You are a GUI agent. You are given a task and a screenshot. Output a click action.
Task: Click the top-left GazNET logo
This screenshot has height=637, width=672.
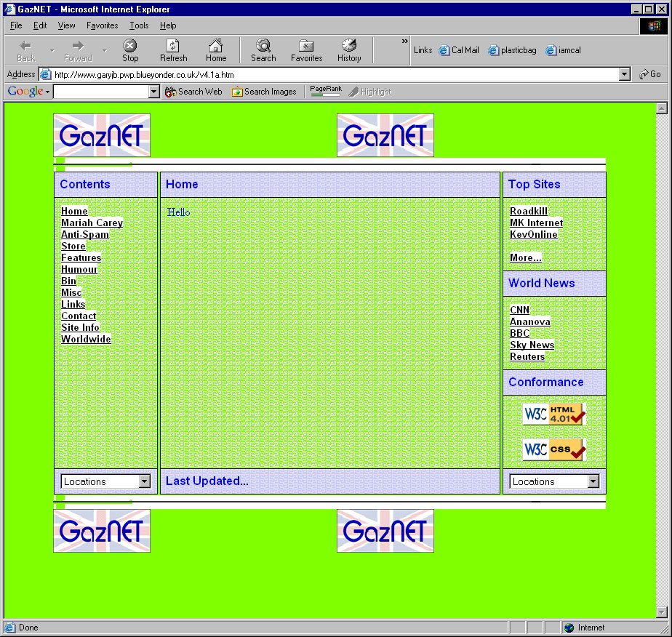pos(102,135)
